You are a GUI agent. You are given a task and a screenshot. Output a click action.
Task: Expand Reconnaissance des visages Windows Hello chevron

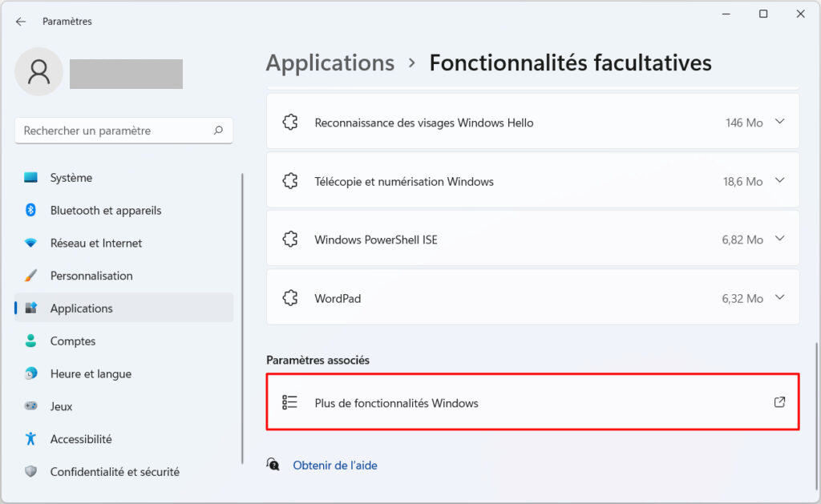tap(779, 122)
